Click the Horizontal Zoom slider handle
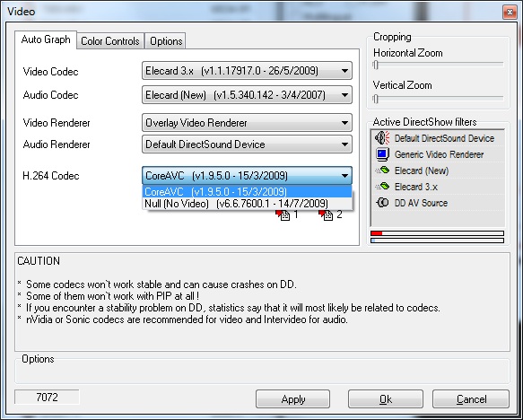Screen dimensions: 523x420 pyautogui.click(x=376, y=65)
